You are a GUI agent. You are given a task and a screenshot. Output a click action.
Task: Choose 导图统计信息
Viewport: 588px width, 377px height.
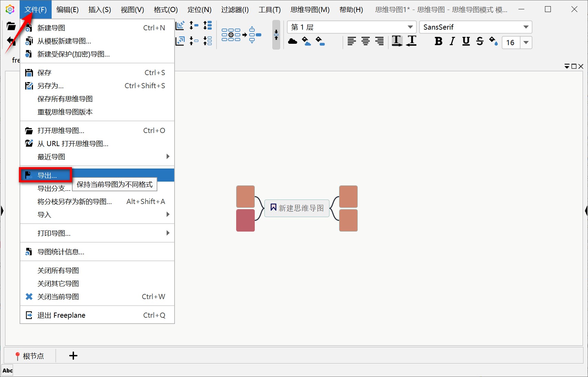(x=97, y=252)
